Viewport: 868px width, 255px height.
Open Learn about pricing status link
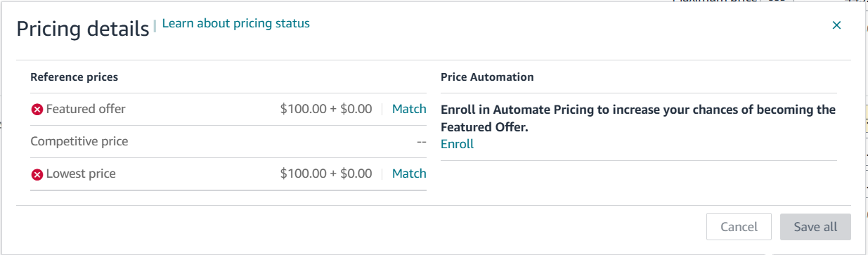tap(236, 23)
